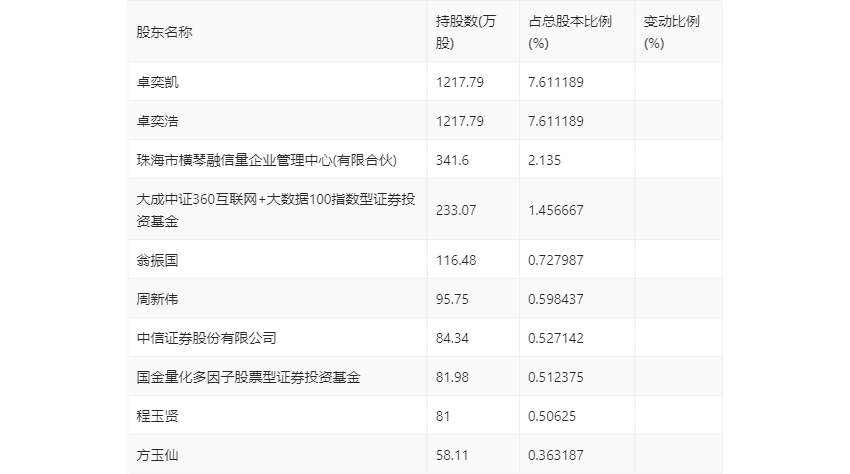850x474 pixels.
Task: Select the ratio value 2.135
Action: pyautogui.click(x=544, y=160)
